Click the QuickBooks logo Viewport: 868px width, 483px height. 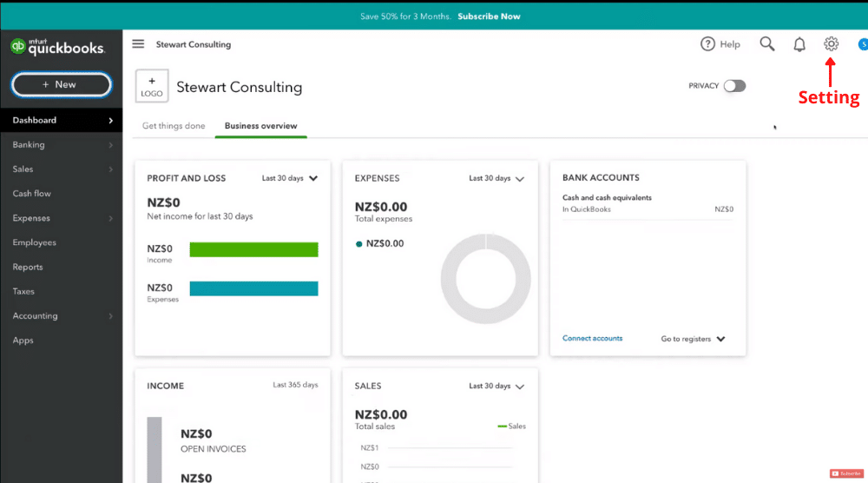[57, 47]
